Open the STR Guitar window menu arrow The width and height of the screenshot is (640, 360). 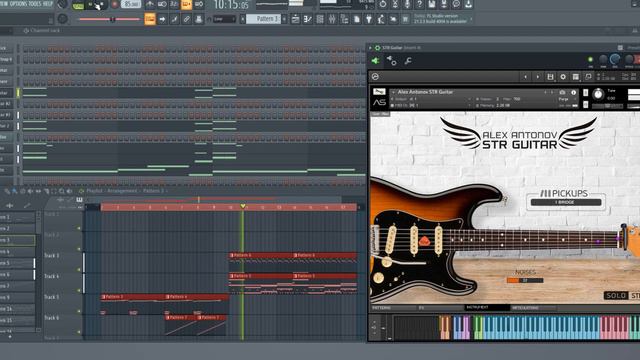[x=370, y=48]
